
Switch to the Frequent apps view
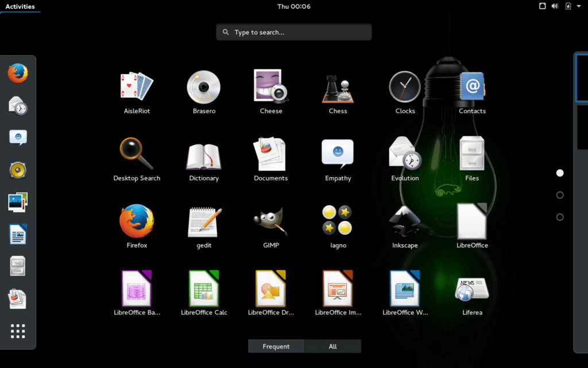276,346
